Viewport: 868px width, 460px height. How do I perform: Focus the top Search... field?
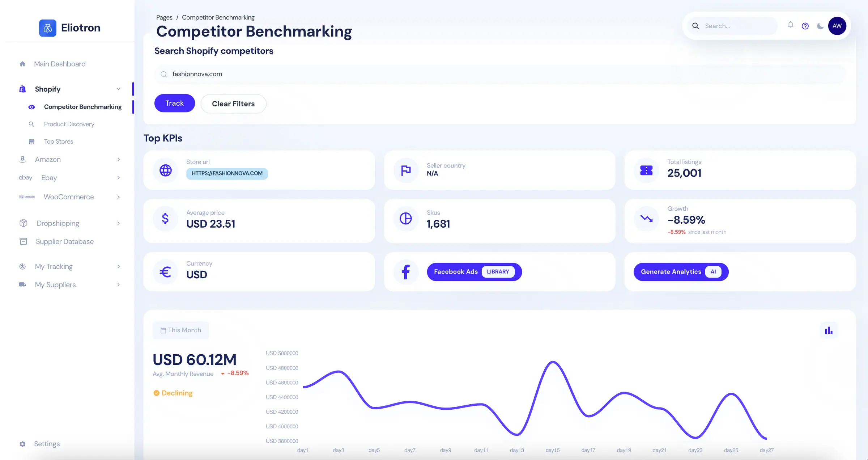(732, 26)
